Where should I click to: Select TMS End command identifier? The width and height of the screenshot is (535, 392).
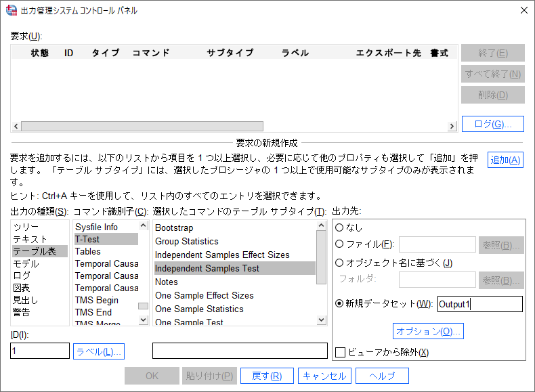[106, 312]
